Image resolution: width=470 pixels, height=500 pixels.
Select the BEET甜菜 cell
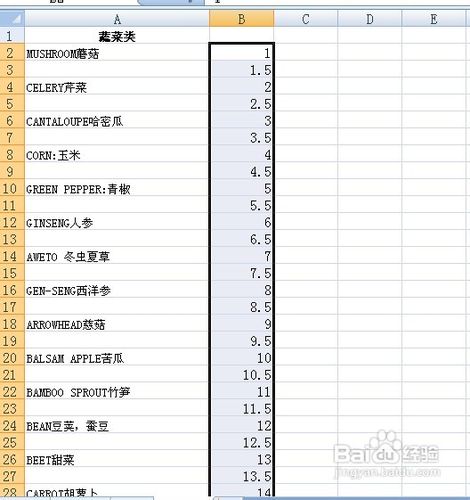point(117,459)
